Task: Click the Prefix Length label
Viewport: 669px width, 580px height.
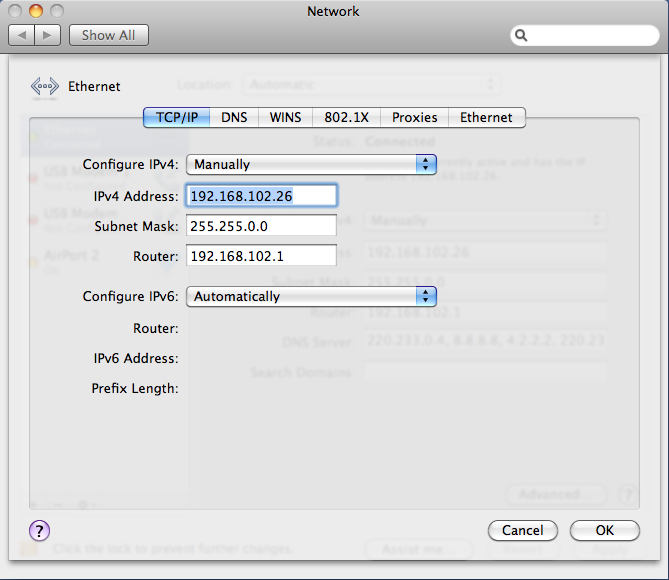Action: tap(135, 388)
